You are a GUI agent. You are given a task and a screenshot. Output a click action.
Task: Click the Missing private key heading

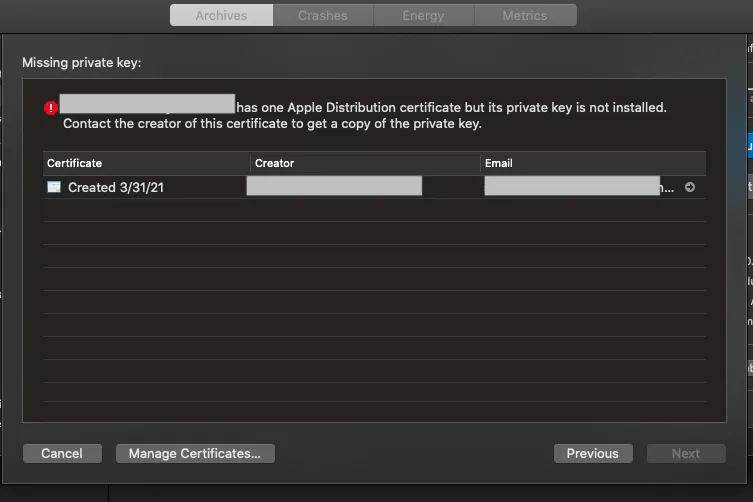[82, 63]
